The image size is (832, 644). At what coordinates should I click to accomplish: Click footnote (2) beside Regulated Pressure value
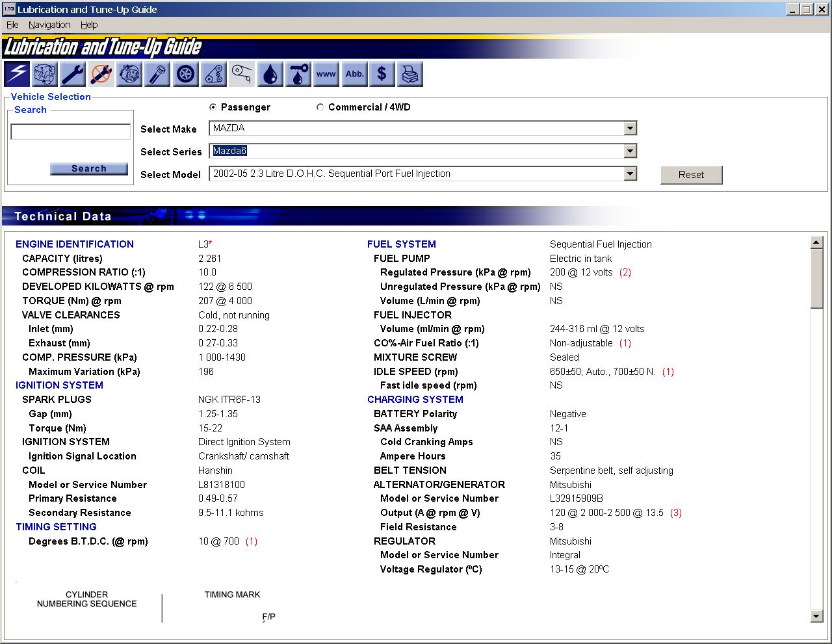[625, 272]
